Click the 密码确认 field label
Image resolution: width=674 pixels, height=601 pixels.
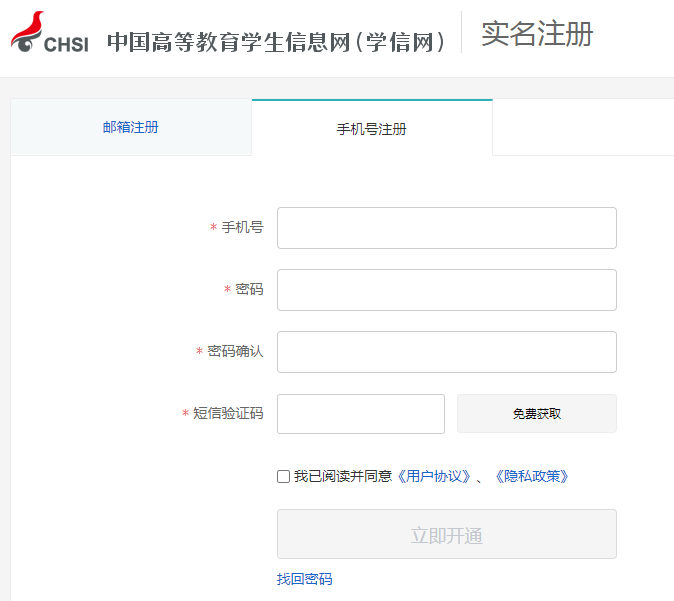(235, 351)
